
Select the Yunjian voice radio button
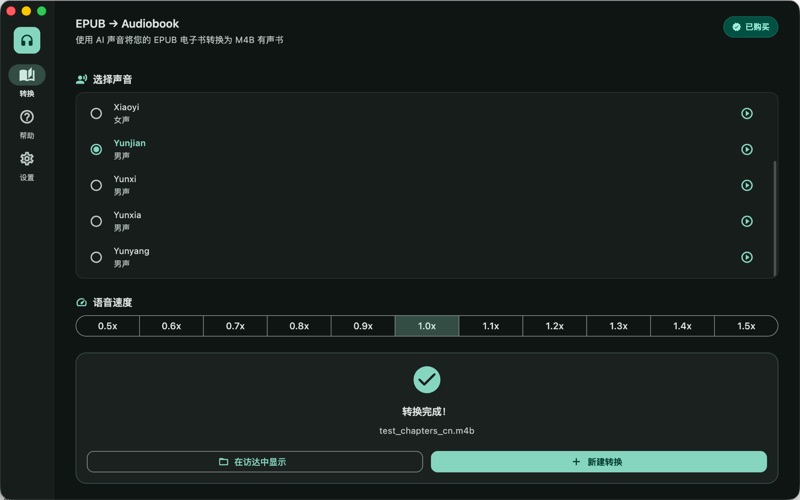pyautogui.click(x=96, y=149)
